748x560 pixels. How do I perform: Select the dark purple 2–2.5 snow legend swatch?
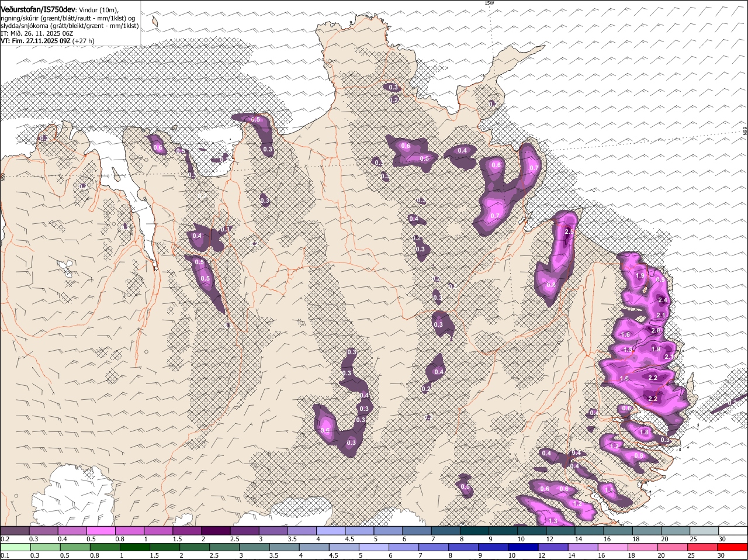(x=216, y=531)
